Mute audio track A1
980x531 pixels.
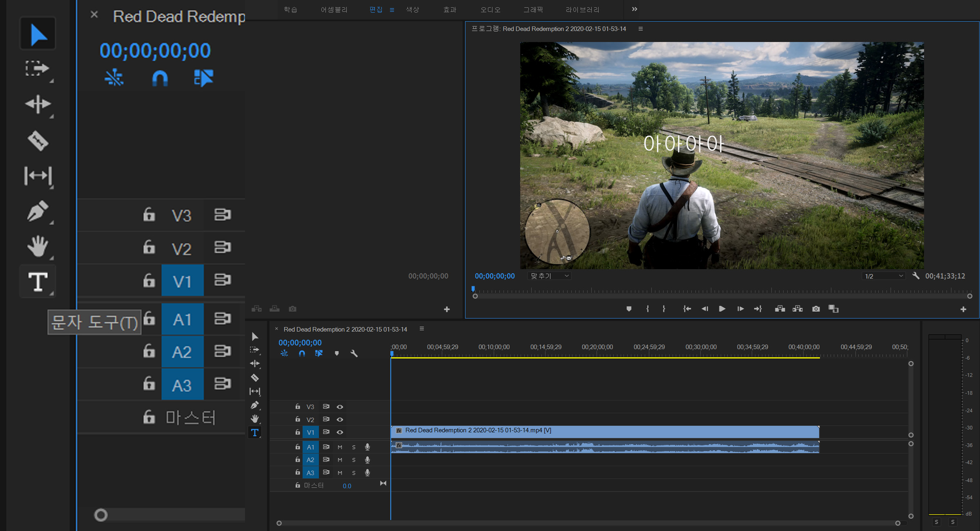(340, 447)
